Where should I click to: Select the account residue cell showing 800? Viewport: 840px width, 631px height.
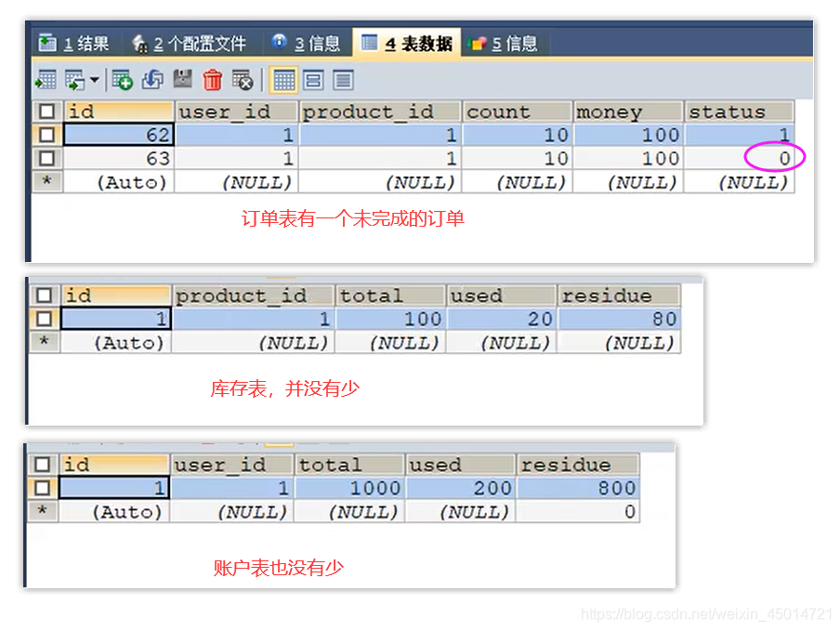(578, 488)
